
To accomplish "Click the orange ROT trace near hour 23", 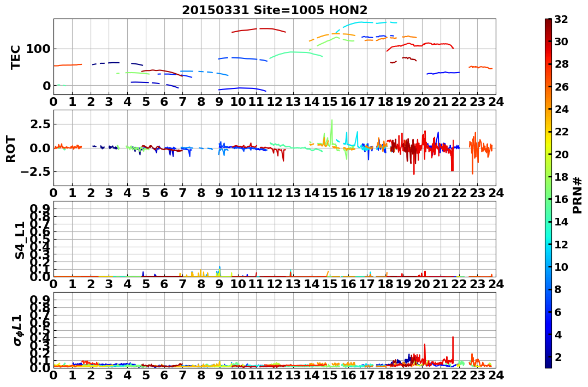I will 481,150.
